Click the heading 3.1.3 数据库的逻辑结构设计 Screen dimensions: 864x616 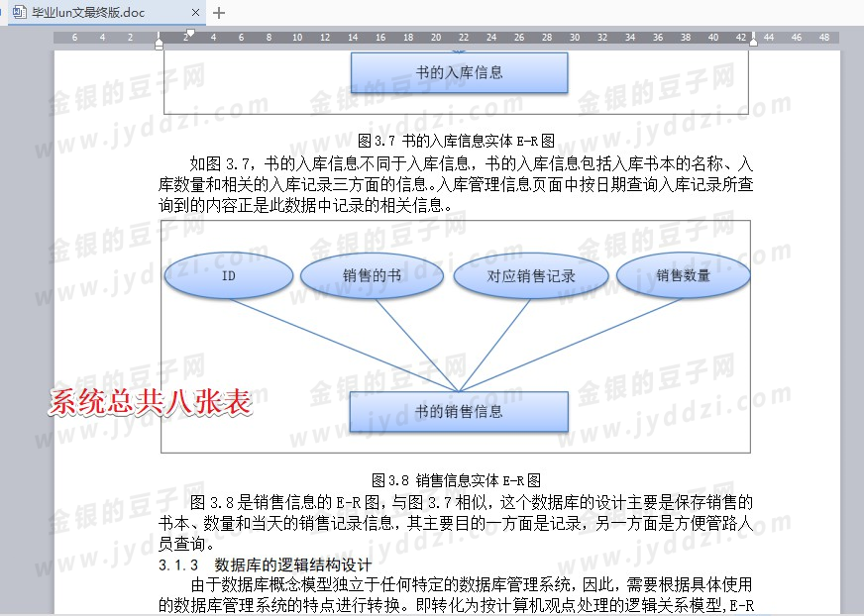[265, 565]
